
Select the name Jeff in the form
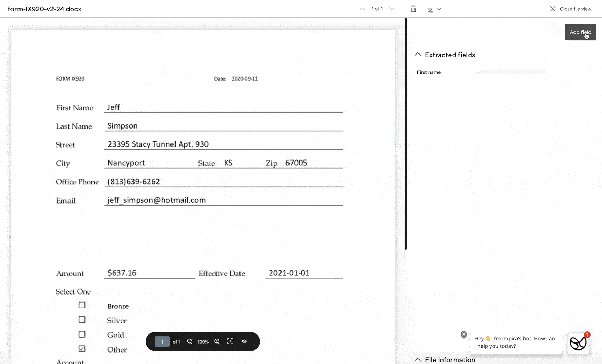click(x=113, y=107)
